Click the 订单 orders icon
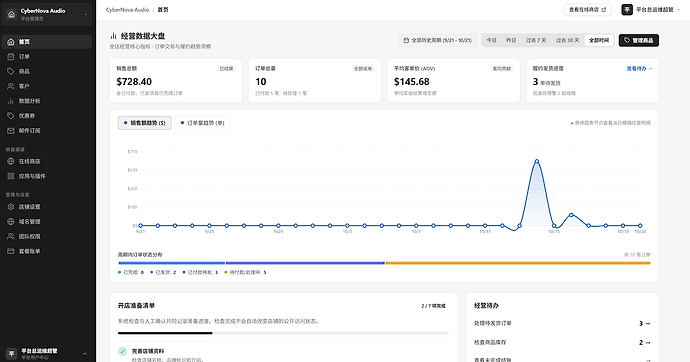Screen dimensions: 690x362 point(11,57)
